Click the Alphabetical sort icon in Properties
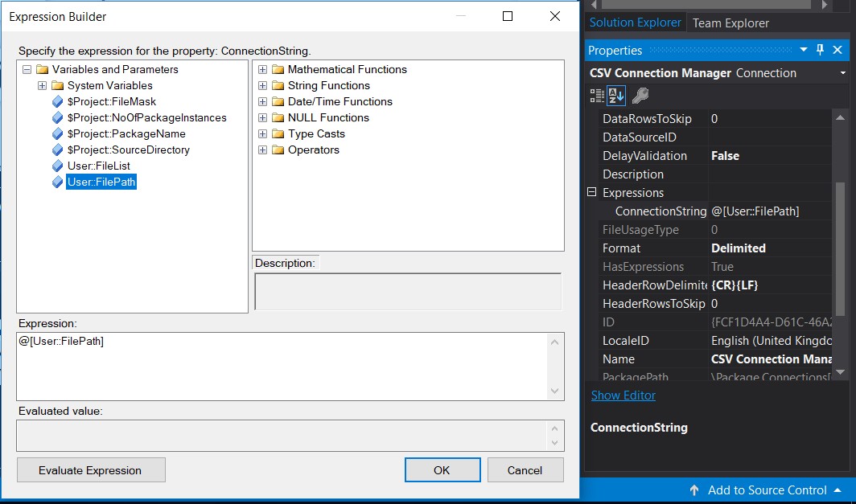The height and width of the screenshot is (504, 856). (x=615, y=96)
